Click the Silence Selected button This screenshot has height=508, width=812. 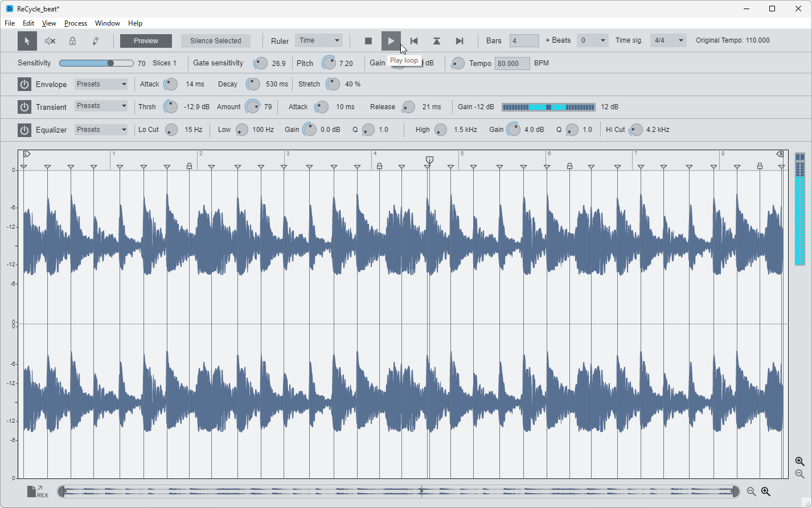pyautogui.click(x=216, y=41)
